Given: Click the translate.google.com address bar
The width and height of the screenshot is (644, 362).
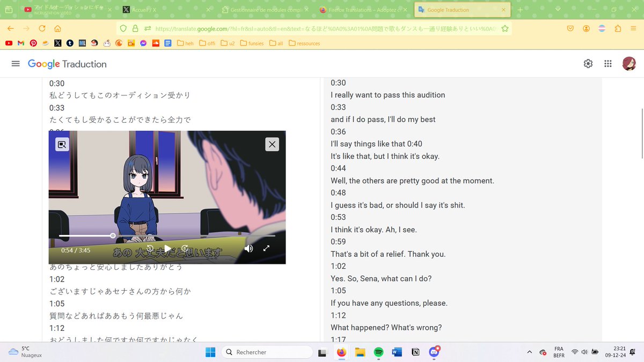Looking at the screenshot, I should 326,28.
